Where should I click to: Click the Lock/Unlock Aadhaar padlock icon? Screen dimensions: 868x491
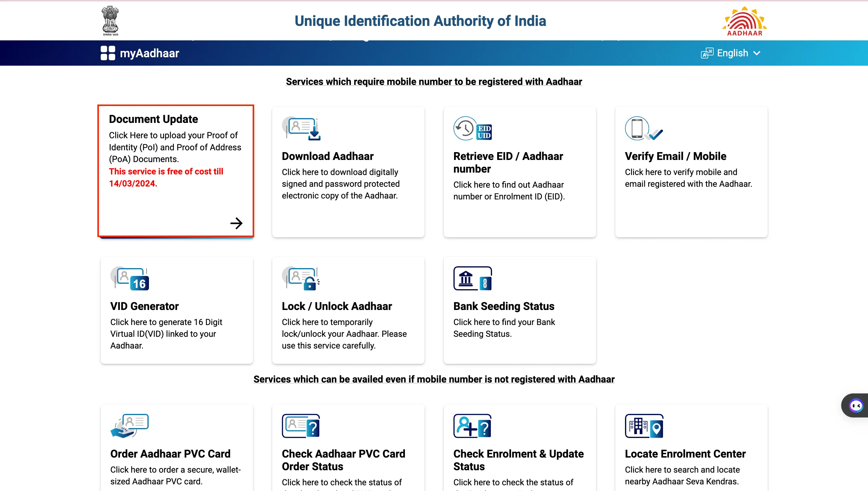tap(301, 279)
